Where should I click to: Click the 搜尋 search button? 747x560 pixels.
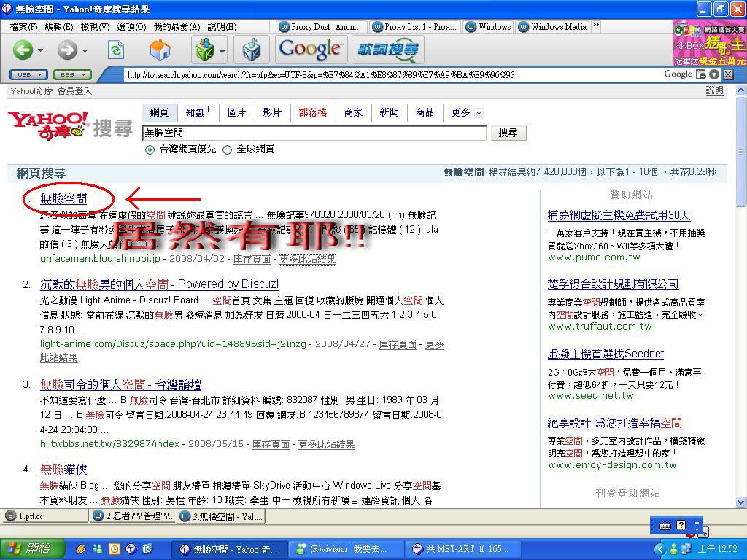[x=508, y=133]
